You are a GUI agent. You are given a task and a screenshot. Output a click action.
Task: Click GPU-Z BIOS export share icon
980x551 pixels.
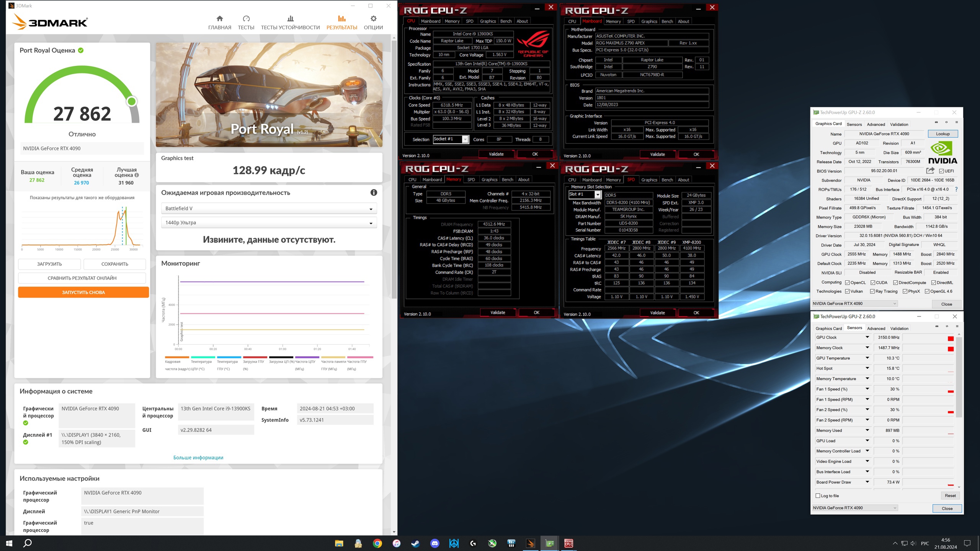pos(930,171)
